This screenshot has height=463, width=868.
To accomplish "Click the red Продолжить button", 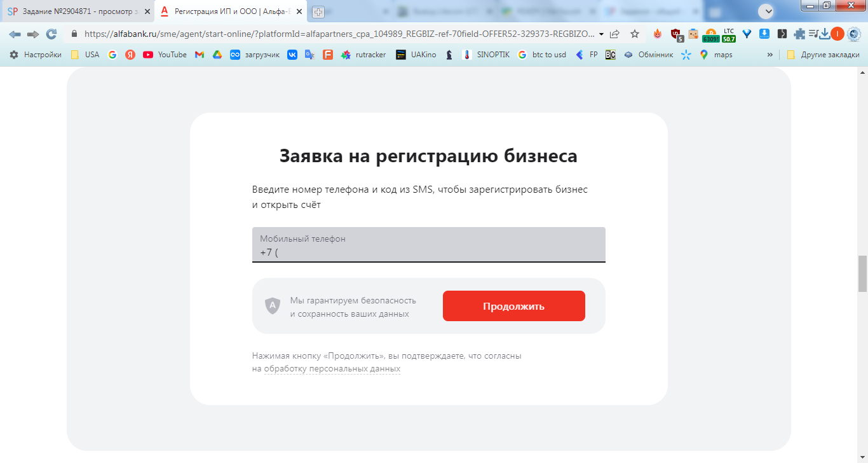I will [x=514, y=306].
